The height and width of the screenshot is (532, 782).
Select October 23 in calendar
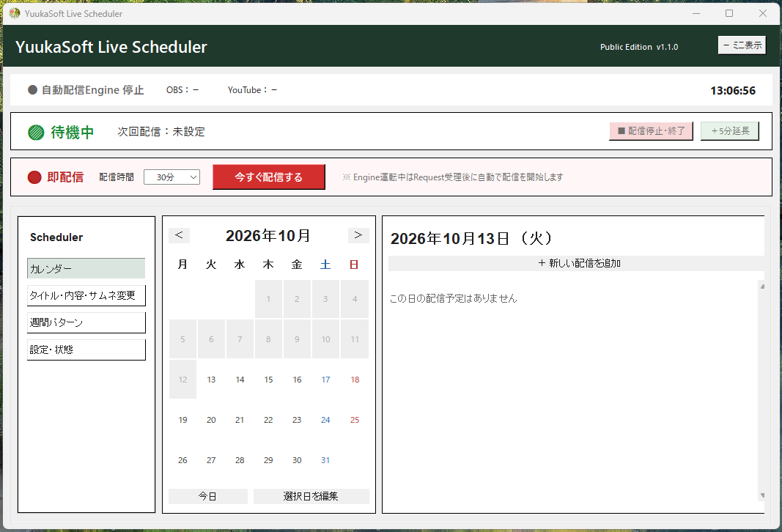(298, 420)
